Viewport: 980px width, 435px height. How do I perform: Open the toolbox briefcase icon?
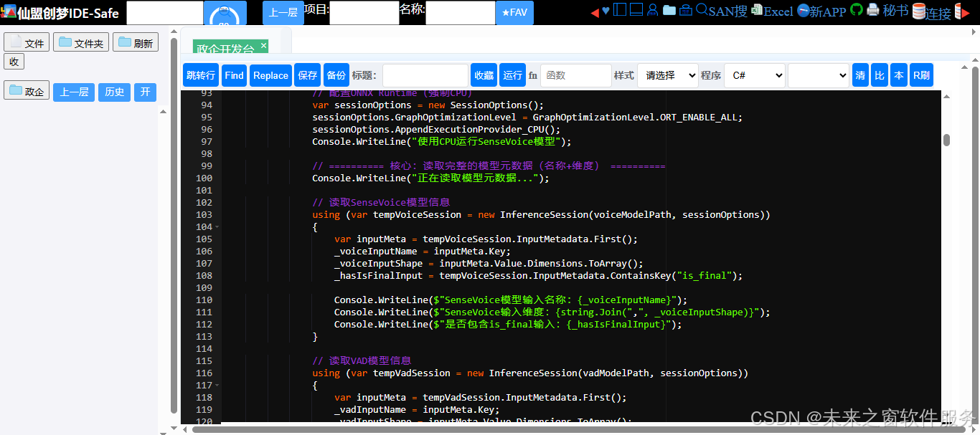[686, 10]
